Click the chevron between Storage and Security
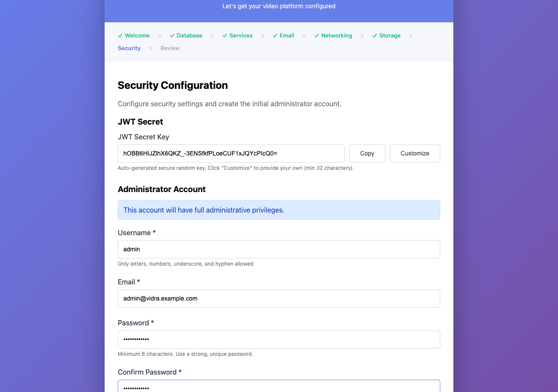Viewport: 558px width, 392px height. (410, 35)
